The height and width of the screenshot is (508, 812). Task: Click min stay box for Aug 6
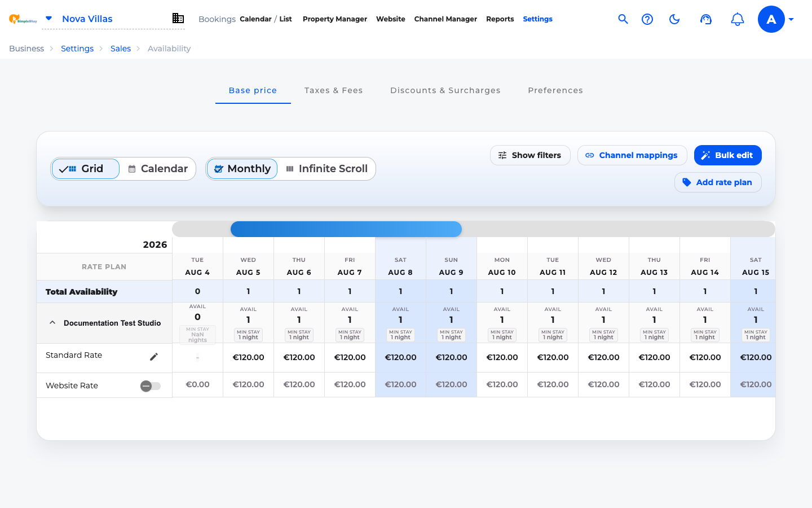[299, 335]
